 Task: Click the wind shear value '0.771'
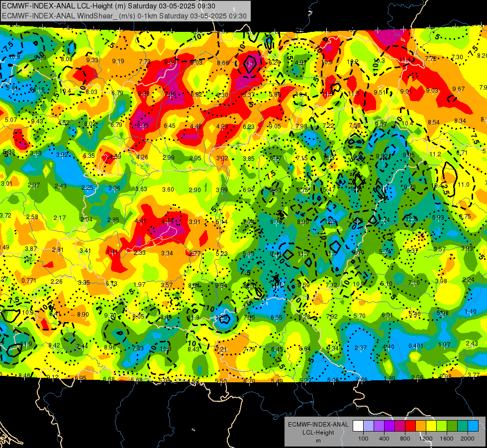[28, 281]
